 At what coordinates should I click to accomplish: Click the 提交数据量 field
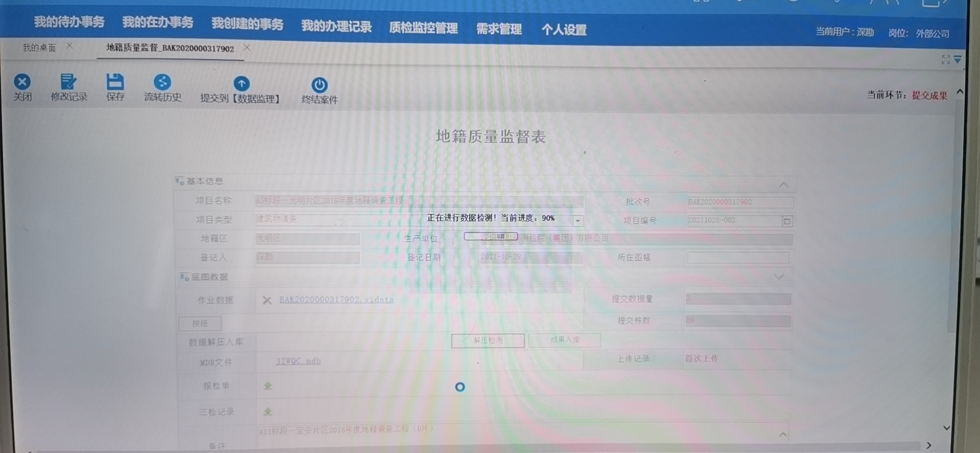738,299
